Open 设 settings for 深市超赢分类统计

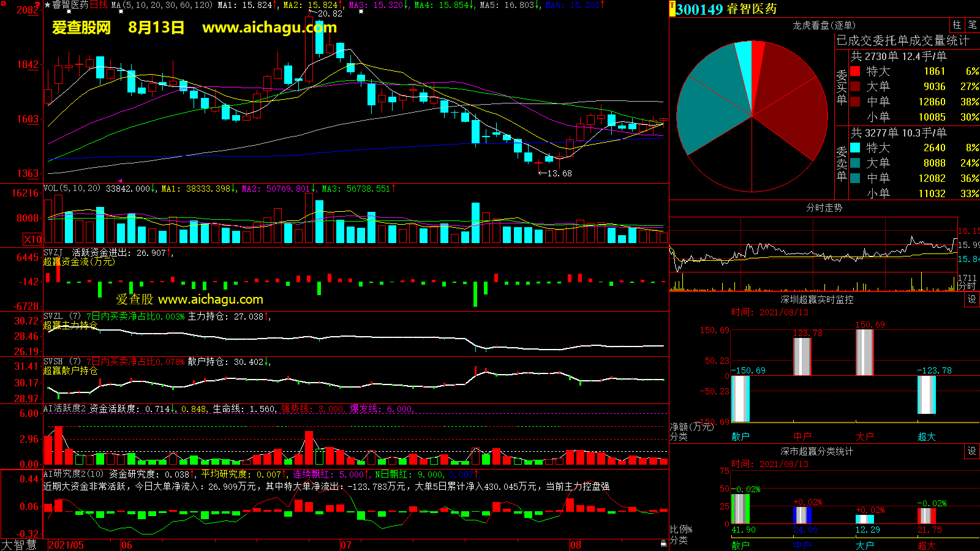(x=972, y=451)
